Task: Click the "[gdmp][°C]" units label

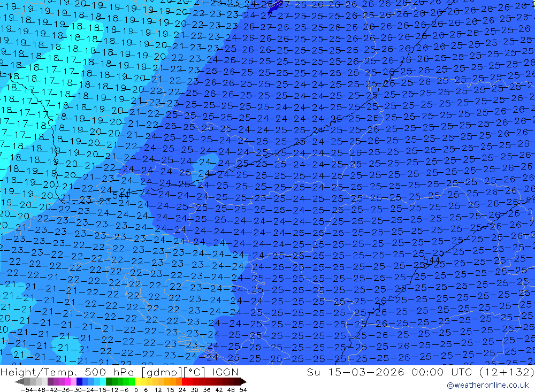Action: pyautogui.click(x=173, y=372)
